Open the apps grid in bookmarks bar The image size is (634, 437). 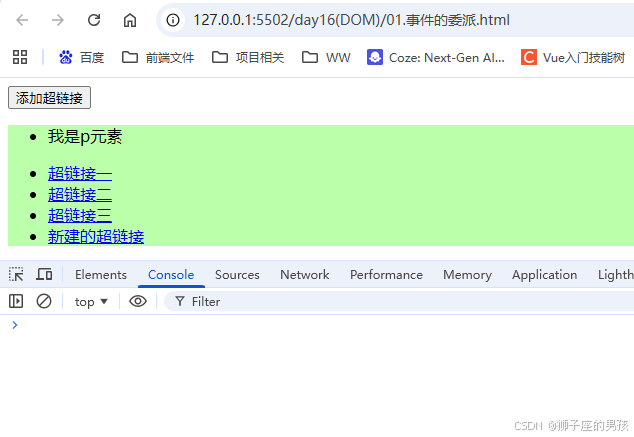coord(20,57)
